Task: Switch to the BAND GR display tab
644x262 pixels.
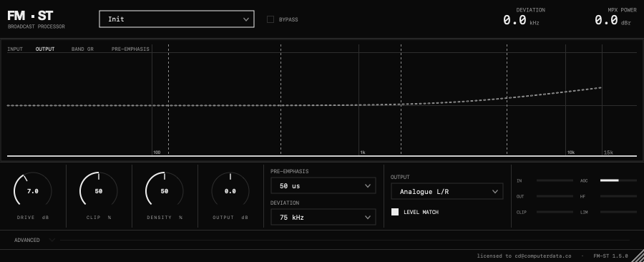Action: pos(82,49)
